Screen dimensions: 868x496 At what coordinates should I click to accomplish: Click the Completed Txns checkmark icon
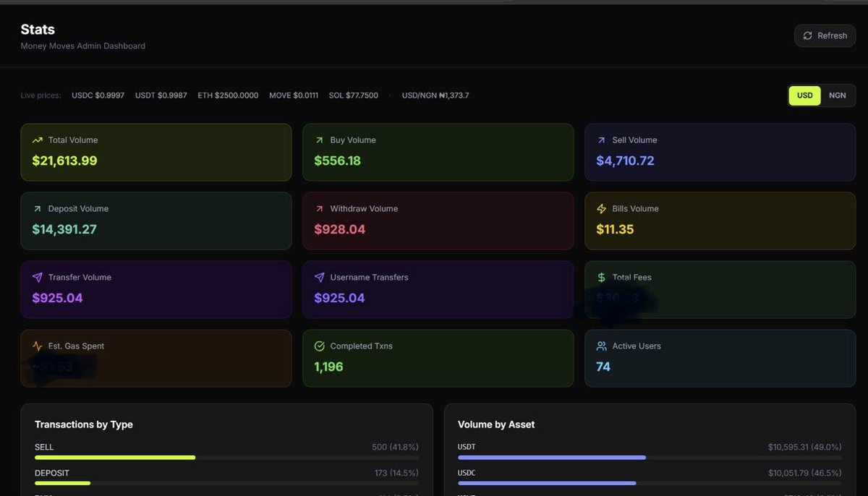[319, 346]
